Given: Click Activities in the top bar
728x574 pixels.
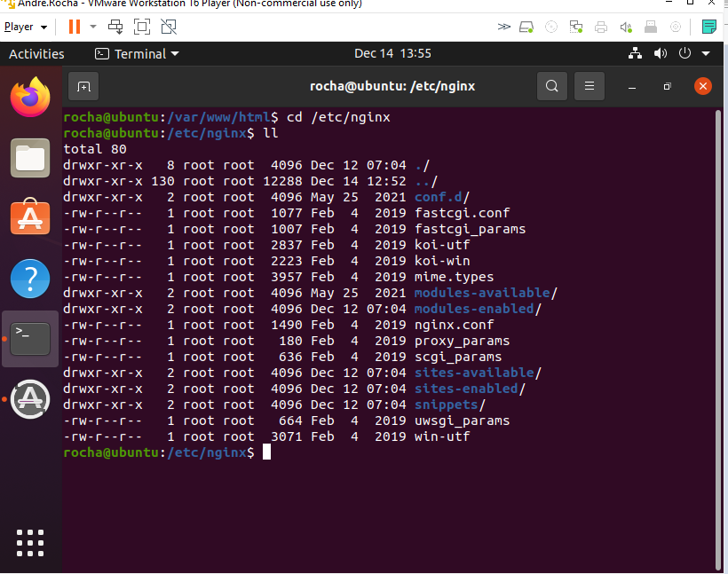Looking at the screenshot, I should pos(36,53).
